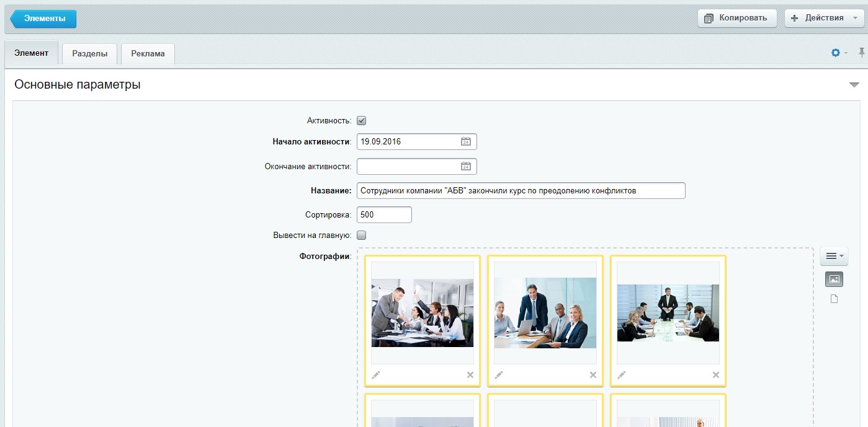This screenshot has height=427, width=868.
Task: Edit the third photo with pencil icon
Action: 622,375
